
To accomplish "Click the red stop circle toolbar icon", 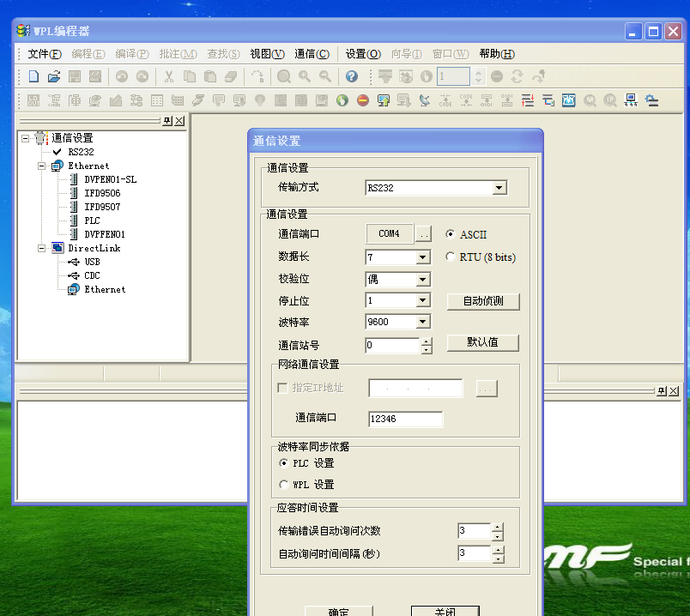I will [362, 100].
